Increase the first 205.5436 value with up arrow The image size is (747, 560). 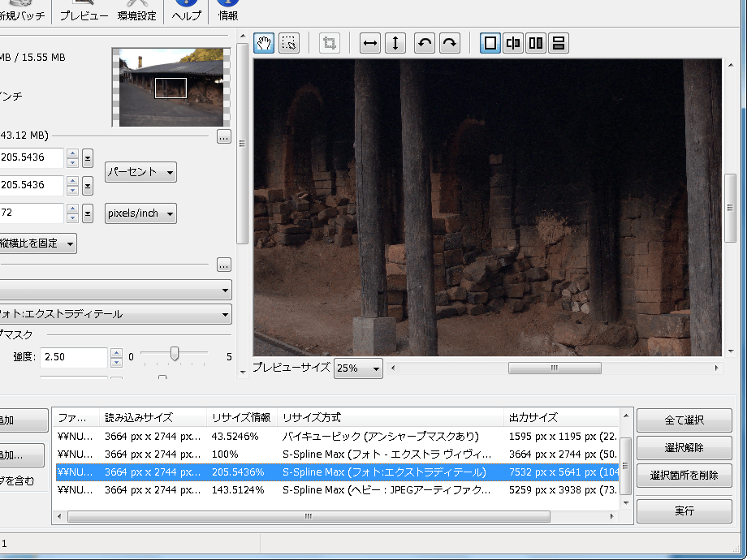tap(72, 153)
